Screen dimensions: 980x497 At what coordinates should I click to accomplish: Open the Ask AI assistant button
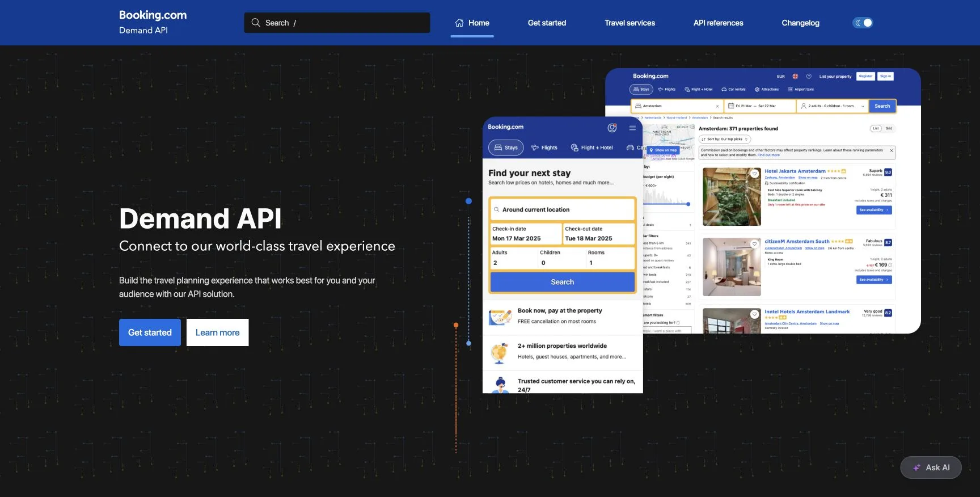pos(931,467)
